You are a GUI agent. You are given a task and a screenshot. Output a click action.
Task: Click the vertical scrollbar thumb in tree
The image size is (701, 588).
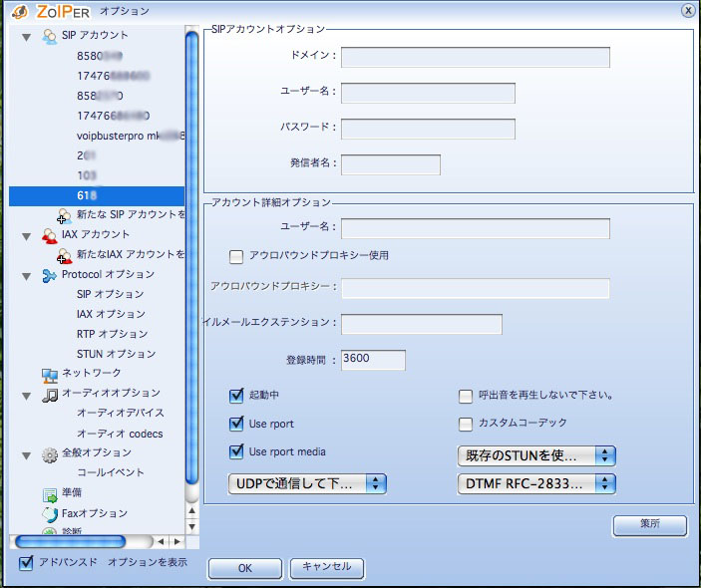click(191, 258)
